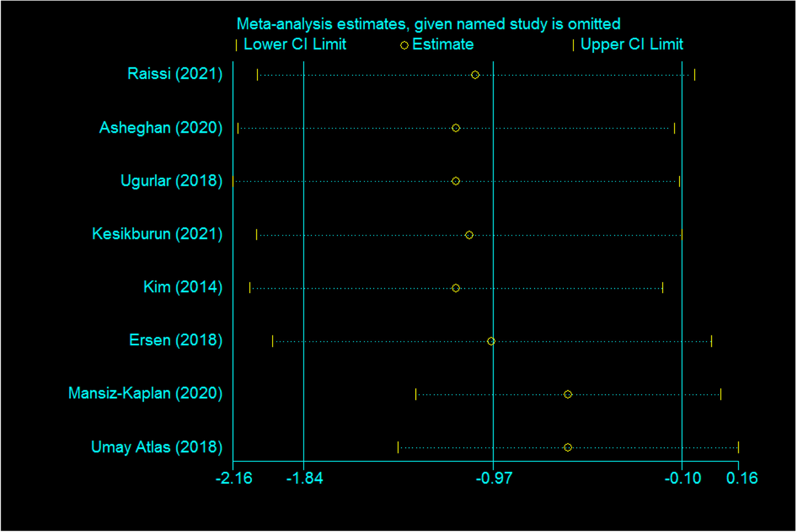Screen dimensions: 796x532
Task: Click the Mansiz-Kaplan (2020) estimate circle
Action: 568,394
